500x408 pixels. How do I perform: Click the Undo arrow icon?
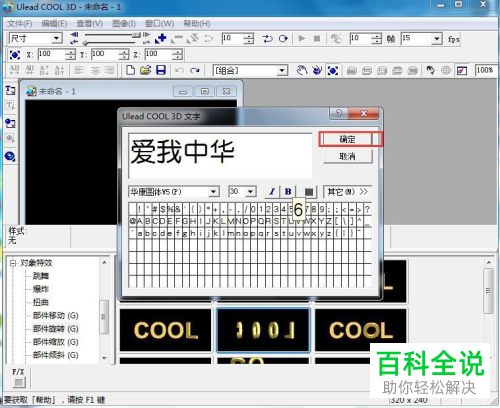coord(179,70)
